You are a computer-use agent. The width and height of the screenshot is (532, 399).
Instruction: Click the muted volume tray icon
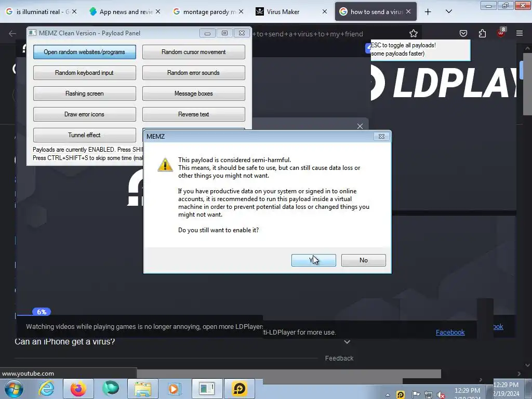tap(441, 395)
